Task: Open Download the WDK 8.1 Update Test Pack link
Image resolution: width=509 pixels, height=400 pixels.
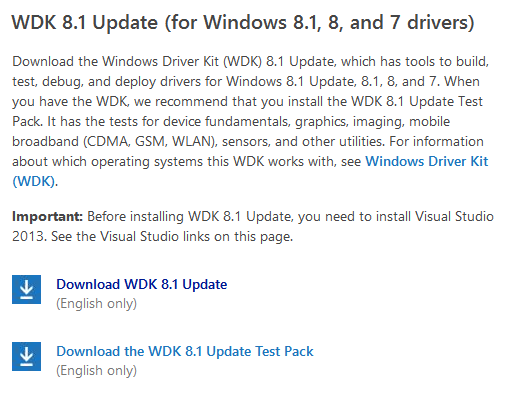Action: coord(185,352)
